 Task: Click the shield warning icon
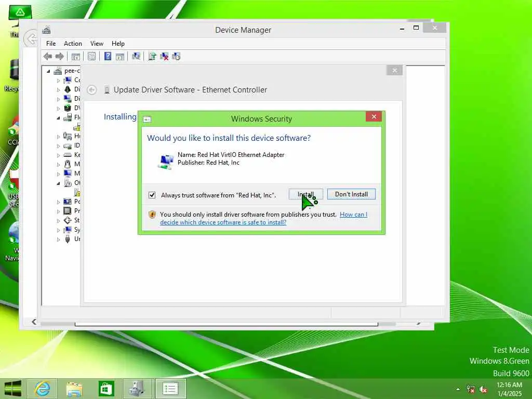point(152,215)
